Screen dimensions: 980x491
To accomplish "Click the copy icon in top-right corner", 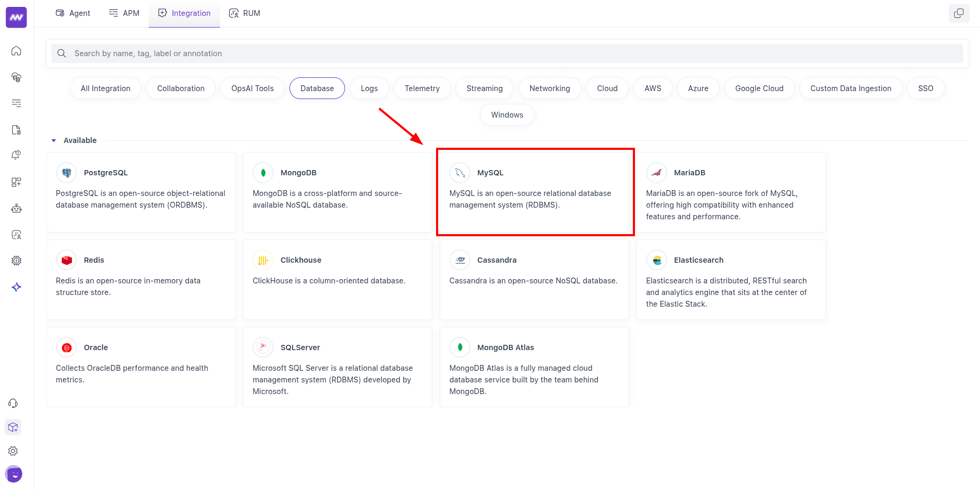I will coord(958,13).
